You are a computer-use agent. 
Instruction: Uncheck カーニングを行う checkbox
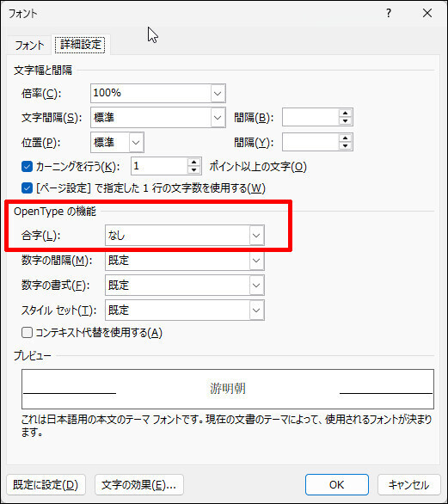pos(27,167)
